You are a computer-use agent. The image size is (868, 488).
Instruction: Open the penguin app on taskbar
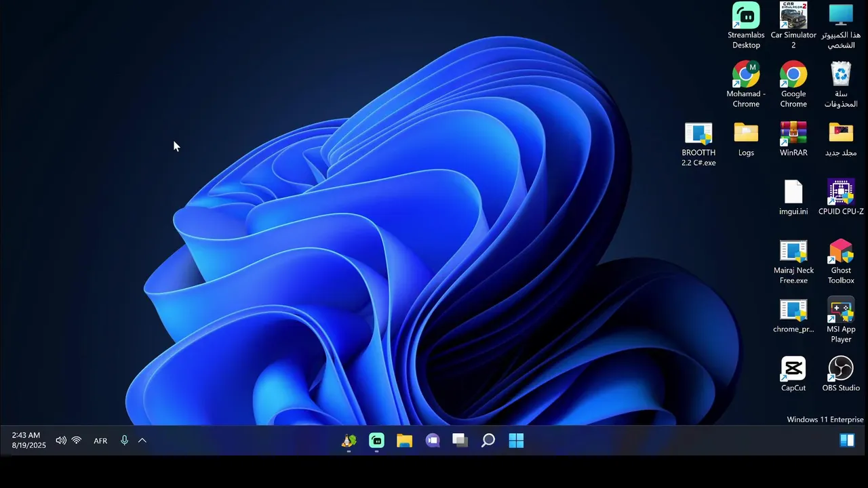[x=349, y=441]
